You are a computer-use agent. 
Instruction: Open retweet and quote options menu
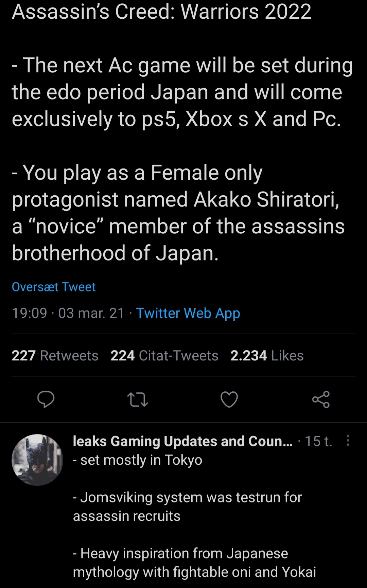pos(137,400)
